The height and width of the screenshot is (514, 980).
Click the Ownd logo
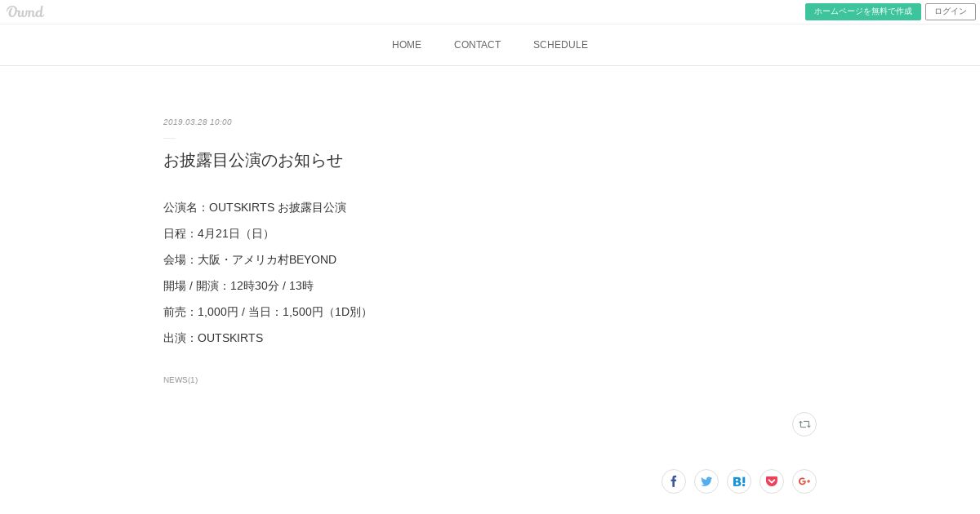click(x=24, y=11)
